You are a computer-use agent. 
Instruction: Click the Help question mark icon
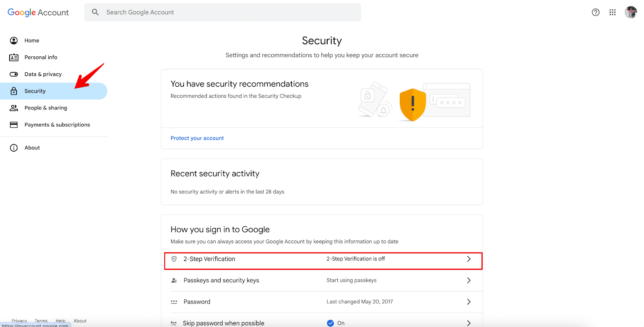coord(596,12)
